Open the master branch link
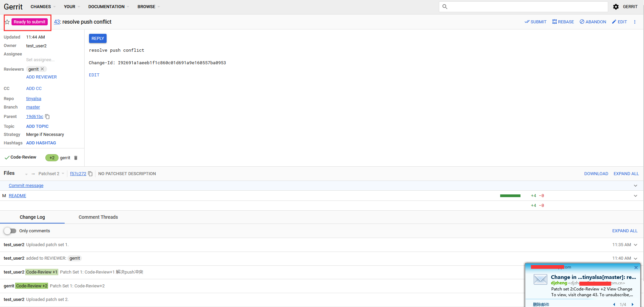This screenshot has width=644, height=307. click(x=33, y=107)
